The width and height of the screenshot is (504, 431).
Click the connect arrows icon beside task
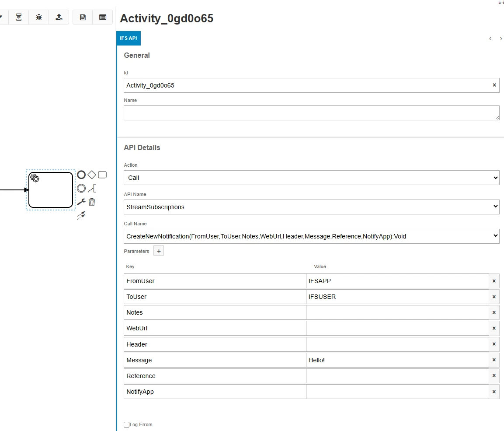click(81, 215)
